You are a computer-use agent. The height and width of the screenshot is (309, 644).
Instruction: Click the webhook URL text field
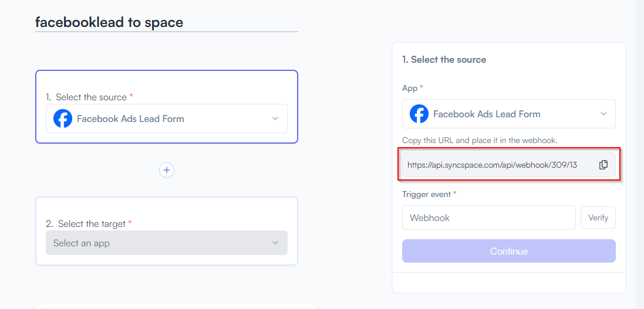(509, 165)
